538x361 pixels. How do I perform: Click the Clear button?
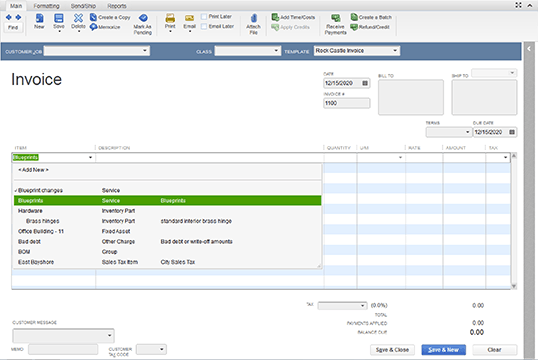[494, 350]
